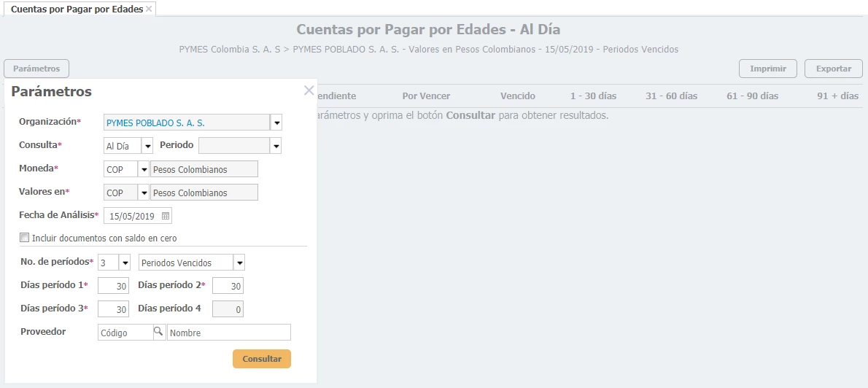Expand the Valores en currency dropdown
This screenshot has height=388, width=868.
[144, 193]
